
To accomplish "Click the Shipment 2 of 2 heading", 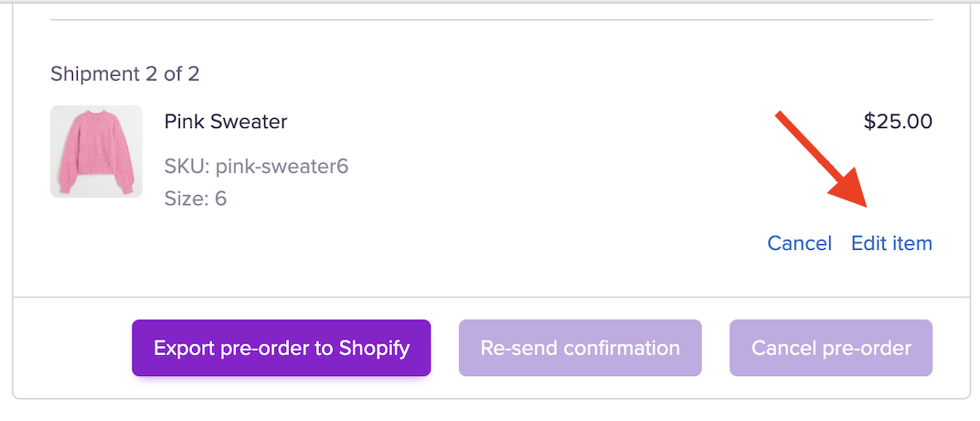I will (x=124, y=73).
